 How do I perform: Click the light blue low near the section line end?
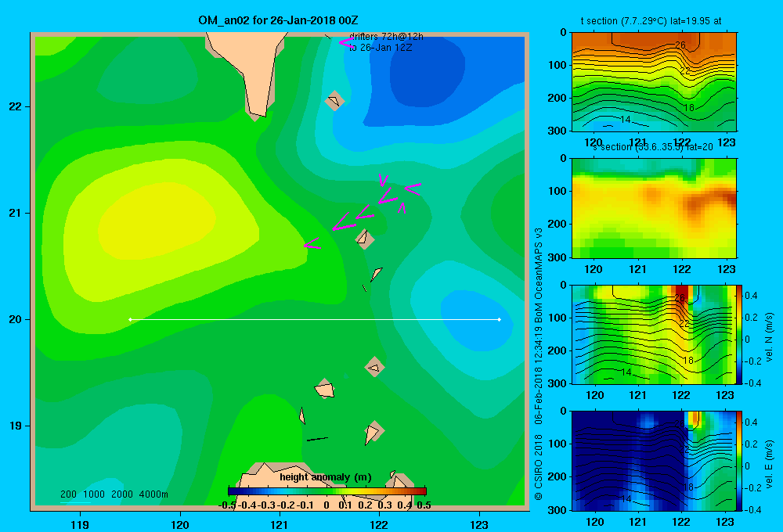(x=477, y=319)
